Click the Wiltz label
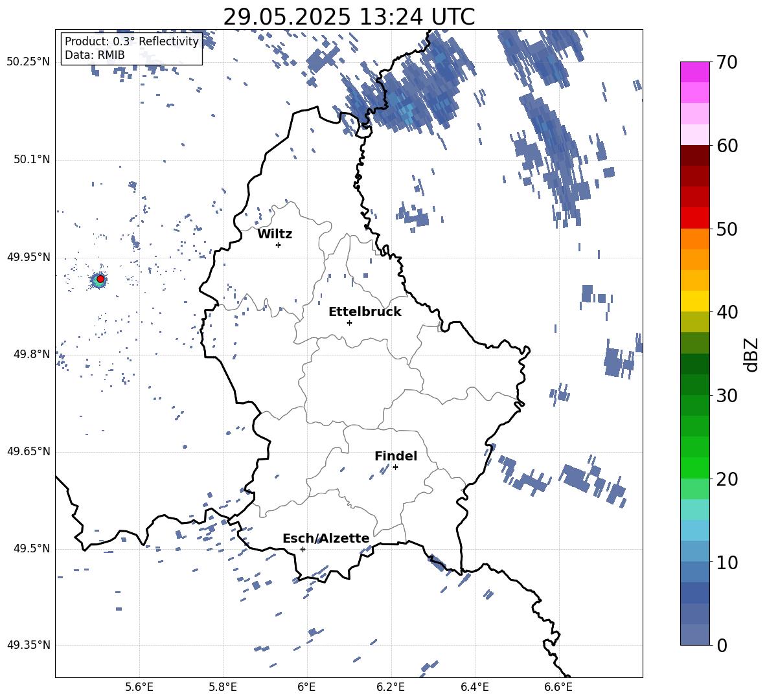This screenshot has width=767, height=700. pyautogui.click(x=275, y=234)
